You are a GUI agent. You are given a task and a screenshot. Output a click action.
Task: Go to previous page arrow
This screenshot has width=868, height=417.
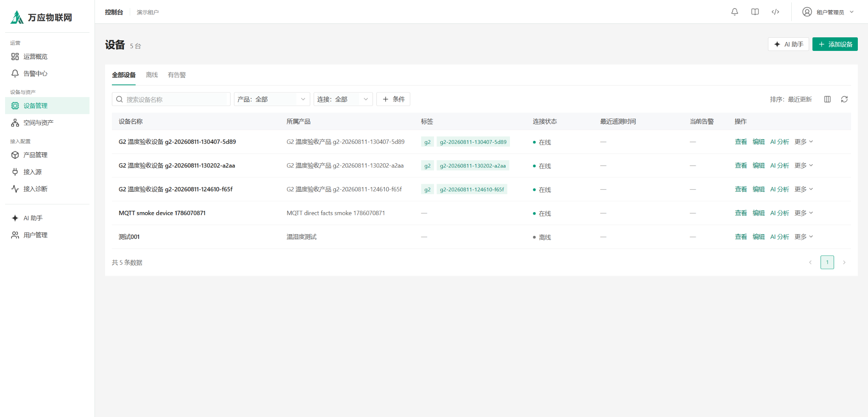810,262
